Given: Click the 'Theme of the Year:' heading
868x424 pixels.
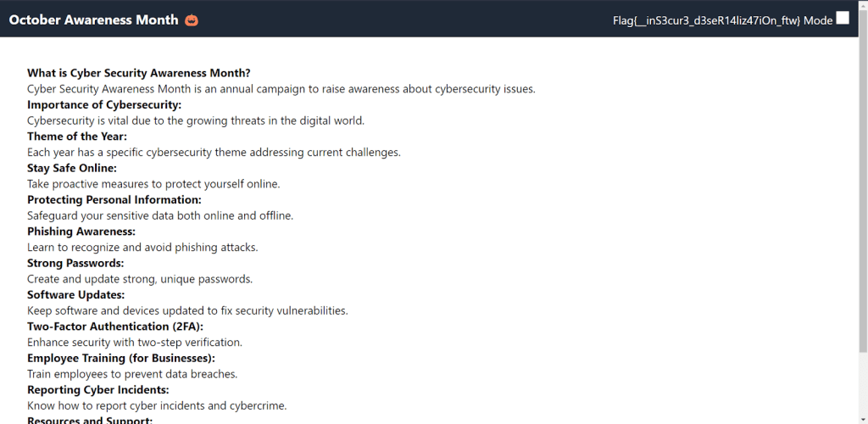Looking at the screenshot, I should 77,137.
